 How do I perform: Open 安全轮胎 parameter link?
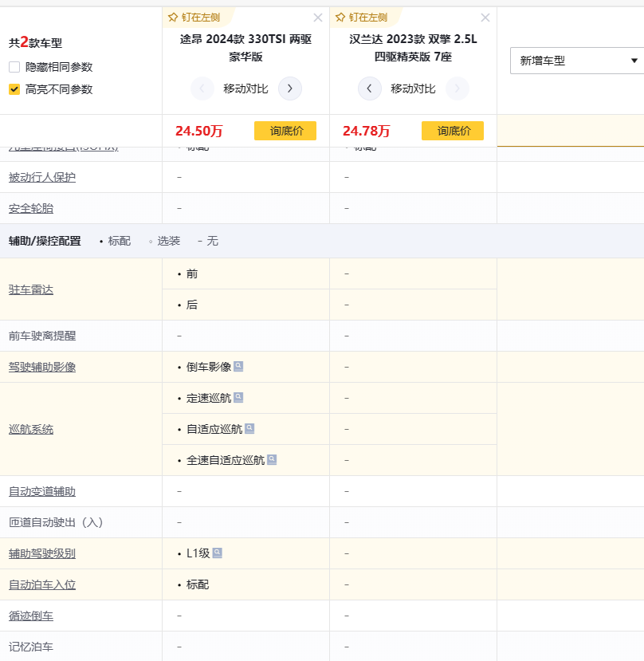[x=31, y=208]
